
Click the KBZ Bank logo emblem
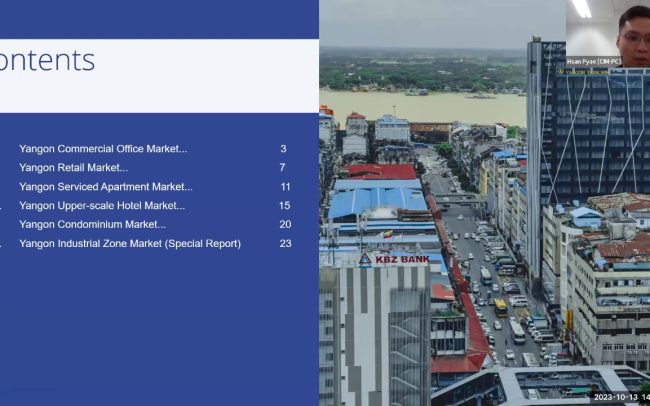(365, 259)
